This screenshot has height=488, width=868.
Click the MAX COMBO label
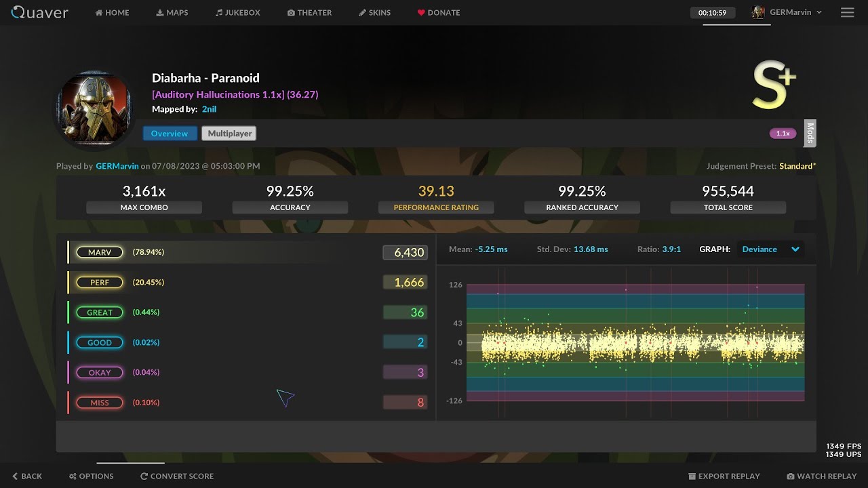tap(144, 207)
